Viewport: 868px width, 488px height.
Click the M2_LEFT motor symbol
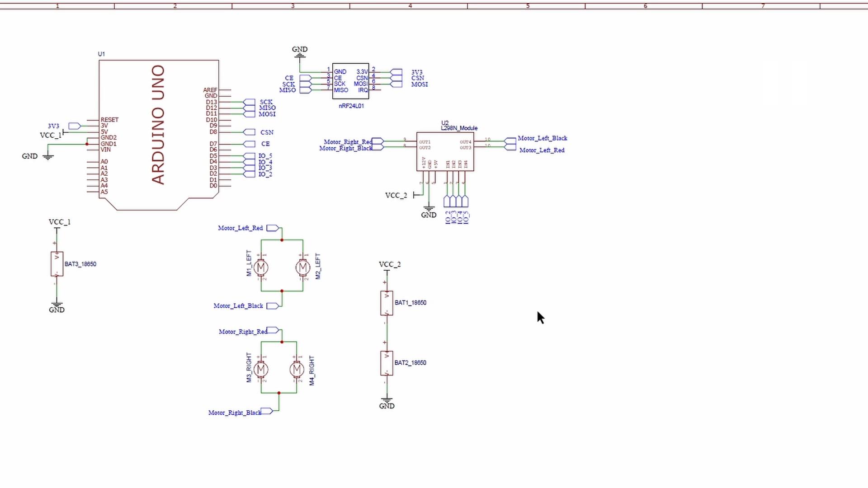[302, 267]
